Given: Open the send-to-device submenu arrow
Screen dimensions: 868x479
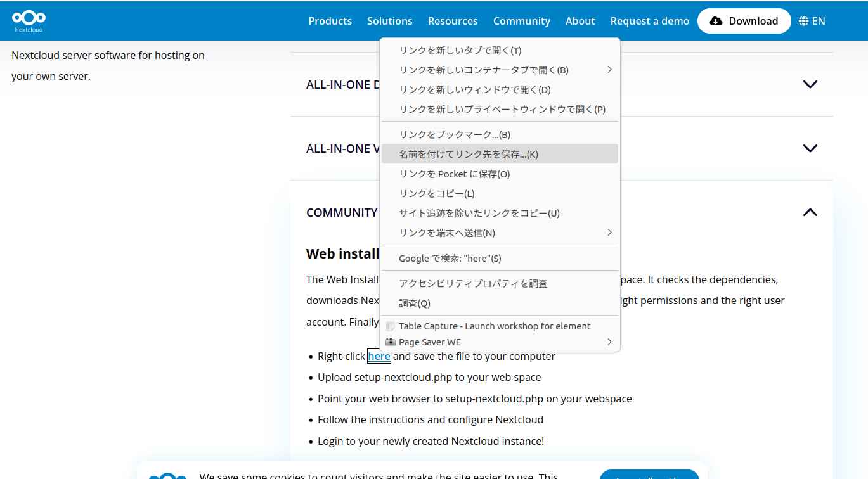Looking at the screenshot, I should 609,232.
